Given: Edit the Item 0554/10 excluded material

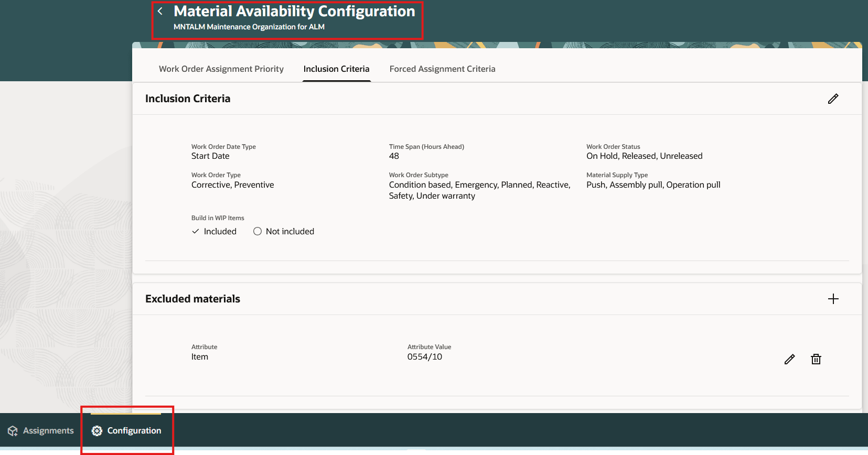Looking at the screenshot, I should [x=789, y=359].
